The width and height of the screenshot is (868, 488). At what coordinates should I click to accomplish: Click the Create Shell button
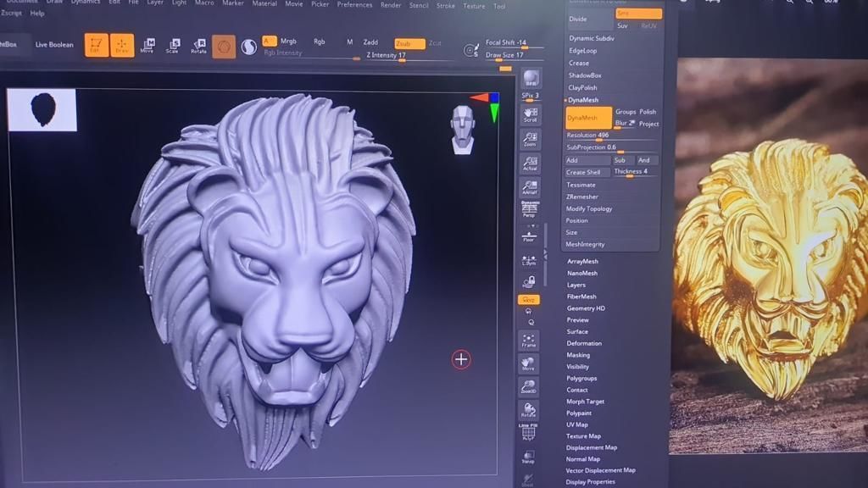click(587, 173)
